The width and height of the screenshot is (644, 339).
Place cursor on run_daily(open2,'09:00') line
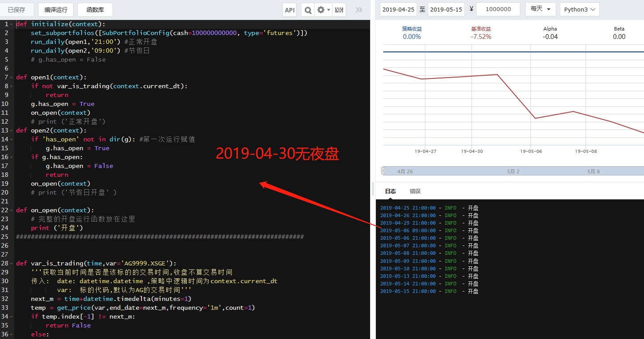click(90, 51)
